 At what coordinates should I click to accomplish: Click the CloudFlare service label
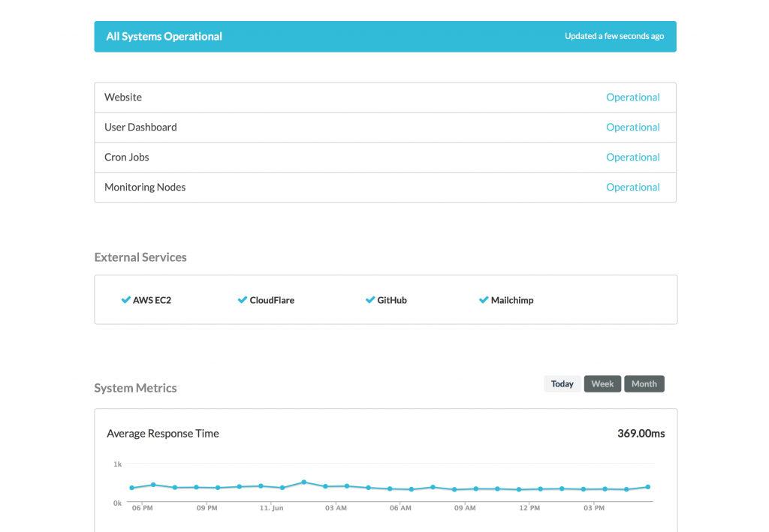(x=272, y=300)
